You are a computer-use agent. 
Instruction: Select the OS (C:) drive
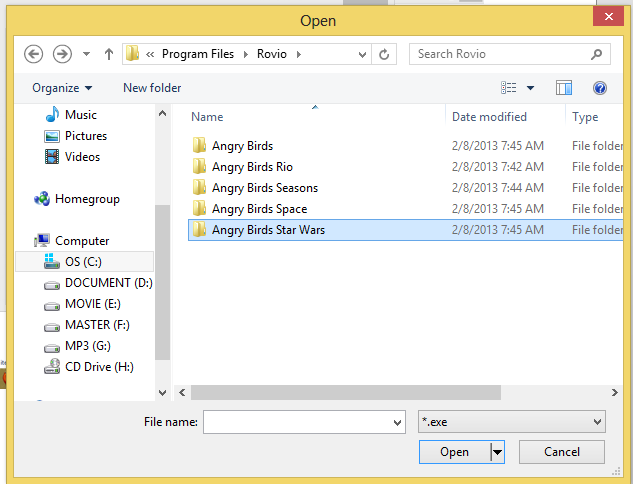coord(84,262)
